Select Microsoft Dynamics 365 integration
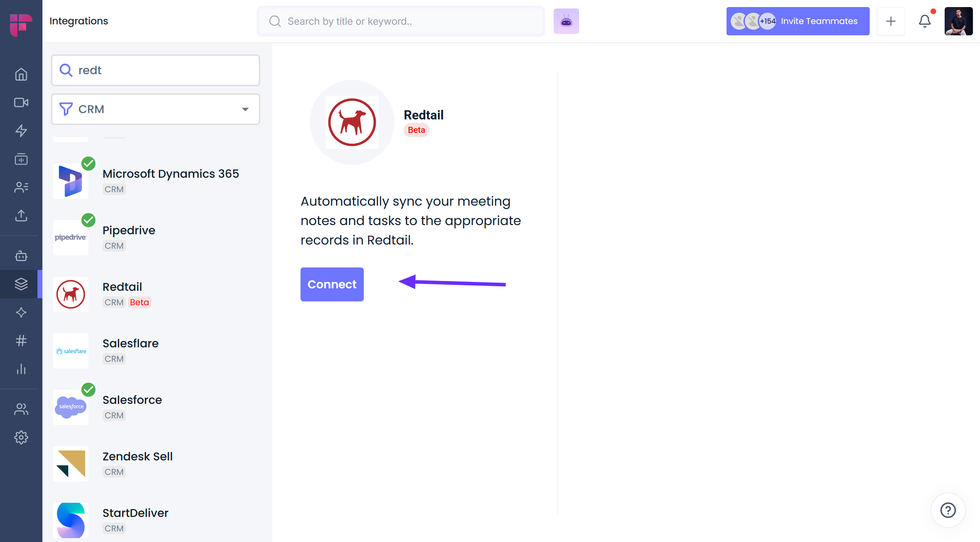Image resolution: width=980 pixels, height=542 pixels. pos(170,180)
